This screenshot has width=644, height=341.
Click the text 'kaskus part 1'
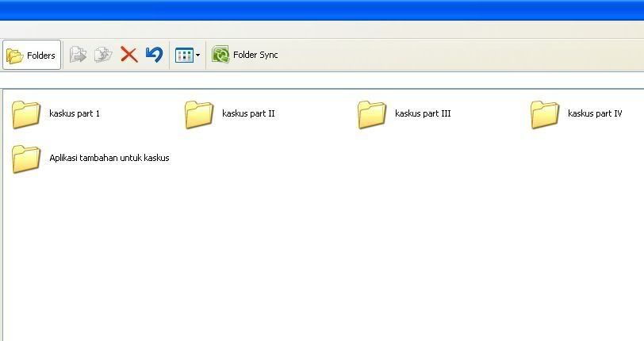click(75, 113)
